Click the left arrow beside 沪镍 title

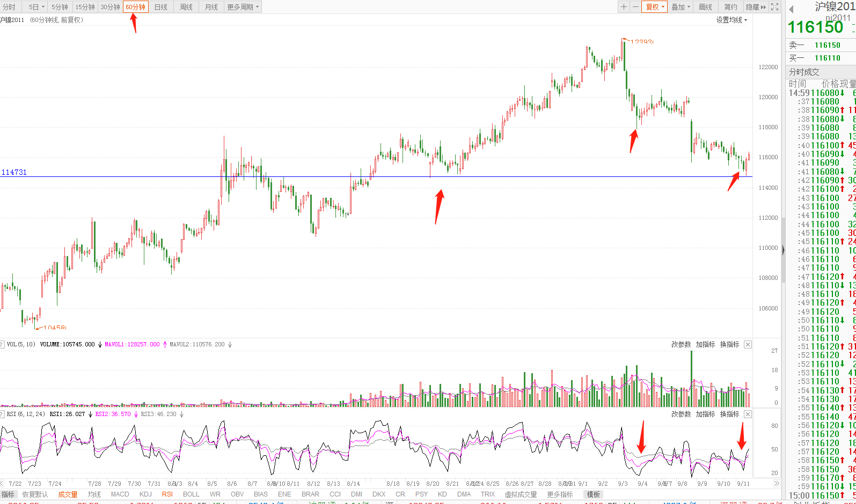(x=791, y=9)
